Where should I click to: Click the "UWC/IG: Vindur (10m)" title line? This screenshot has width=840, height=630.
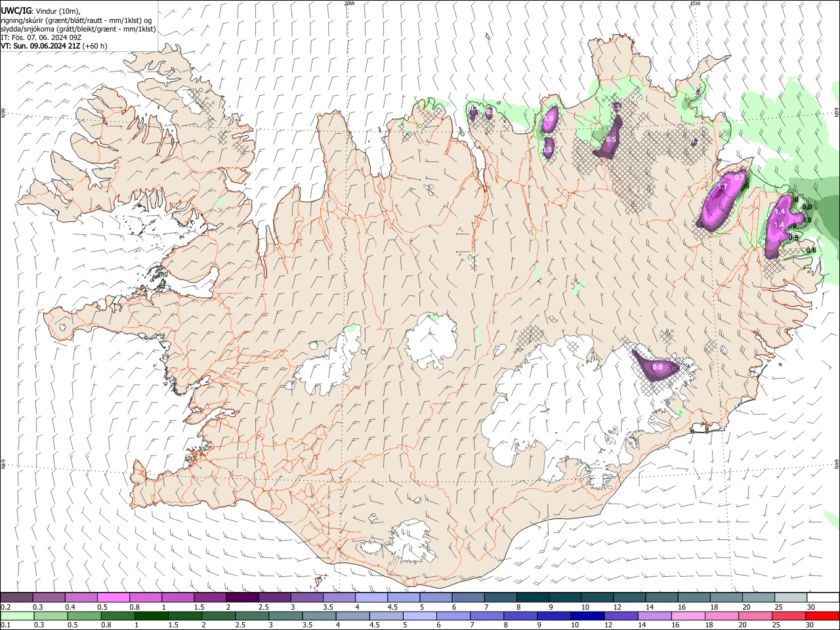pos(40,10)
